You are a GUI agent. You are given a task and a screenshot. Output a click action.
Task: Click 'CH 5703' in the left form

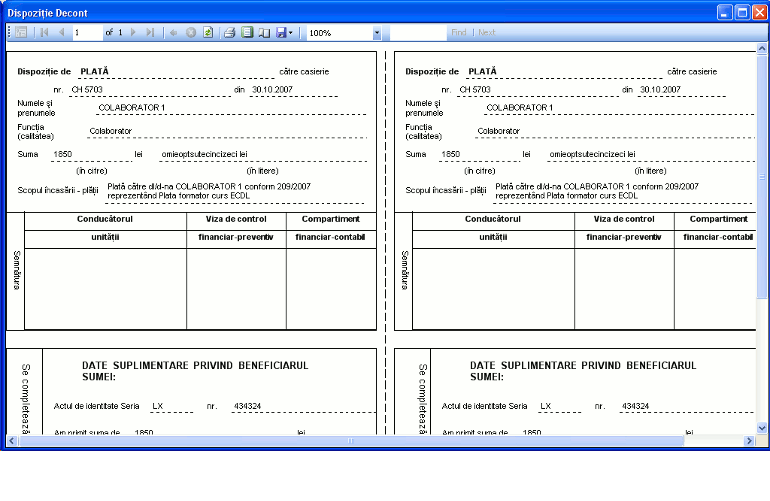(x=87, y=89)
